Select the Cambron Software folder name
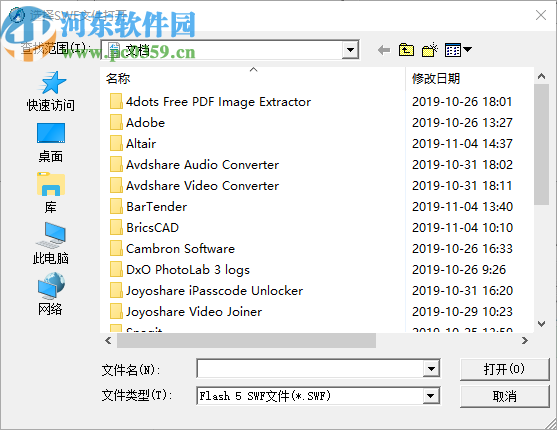557x430 pixels. pos(180,248)
